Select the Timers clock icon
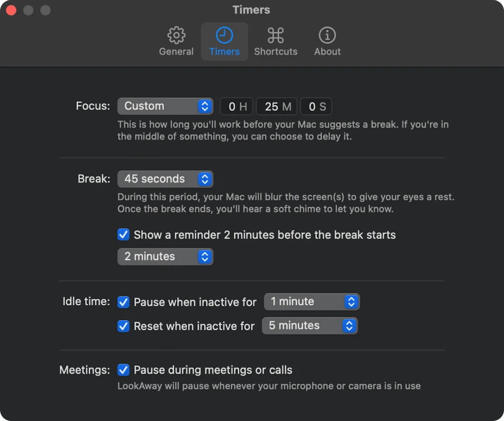 (224, 35)
